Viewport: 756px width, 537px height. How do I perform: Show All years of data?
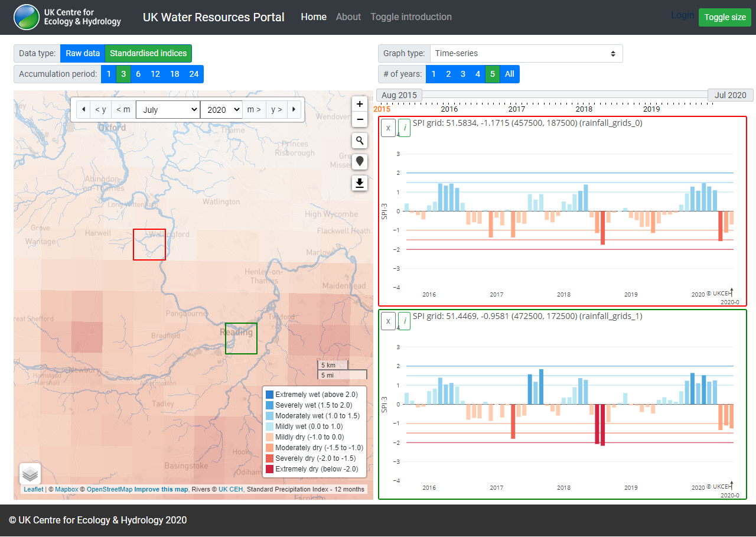pos(510,74)
